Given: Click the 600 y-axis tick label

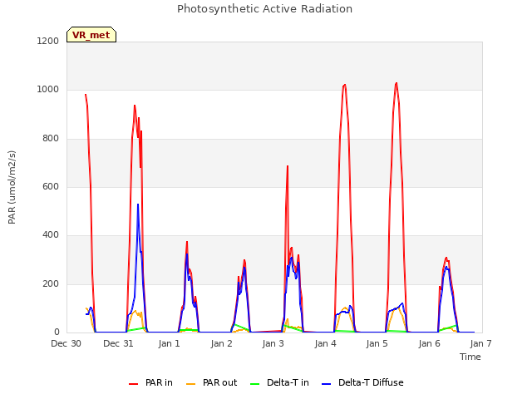Looking at the screenshot, I should [x=51, y=186].
